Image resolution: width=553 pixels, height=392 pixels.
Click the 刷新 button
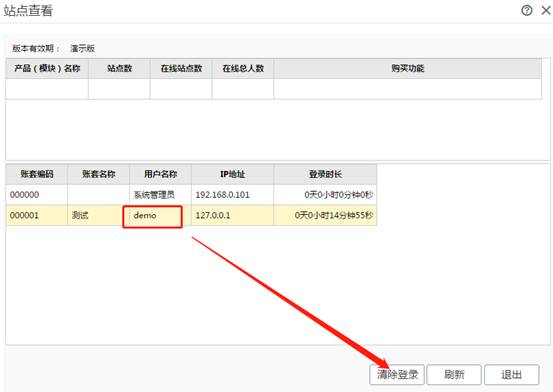click(454, 374)
